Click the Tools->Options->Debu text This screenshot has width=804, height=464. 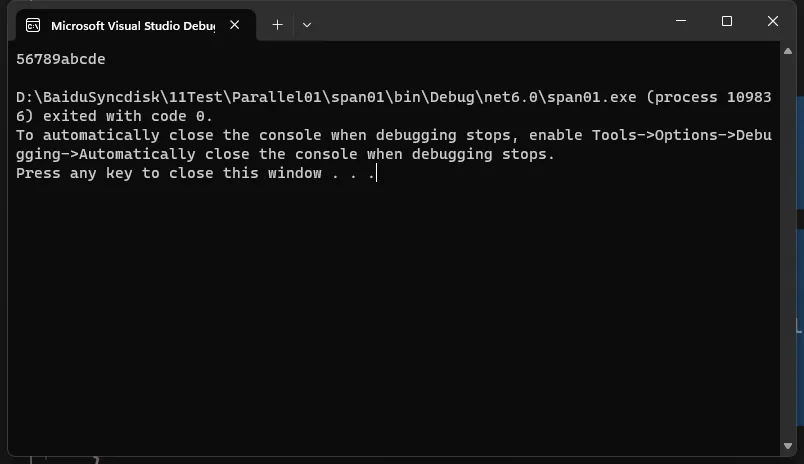click(681, 135)
